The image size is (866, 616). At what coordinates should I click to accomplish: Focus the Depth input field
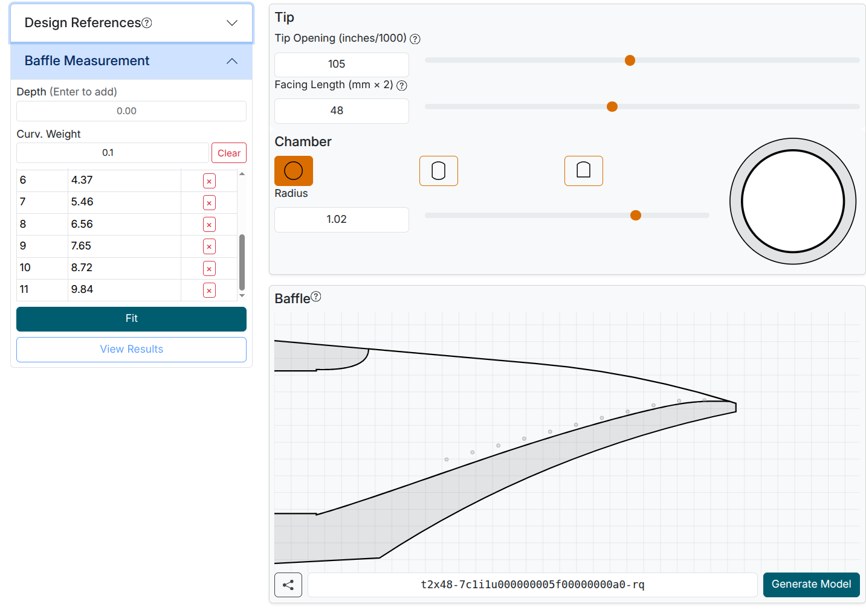[x=131, y=111]
